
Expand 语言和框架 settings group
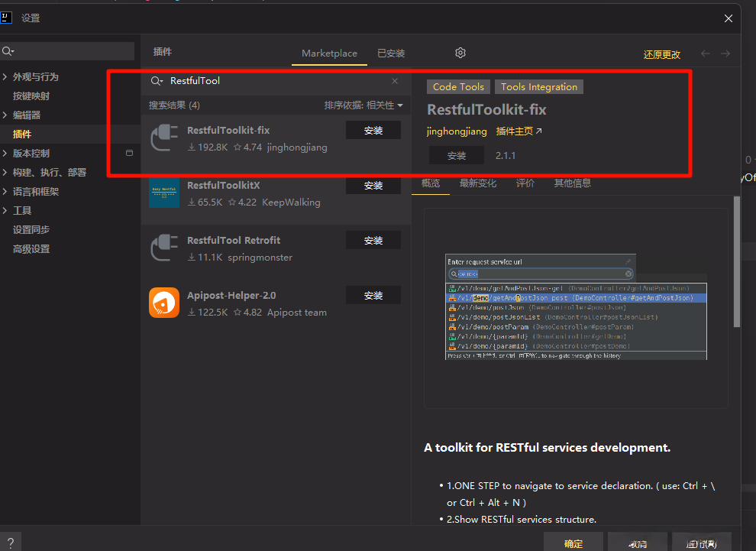[5, 191]
